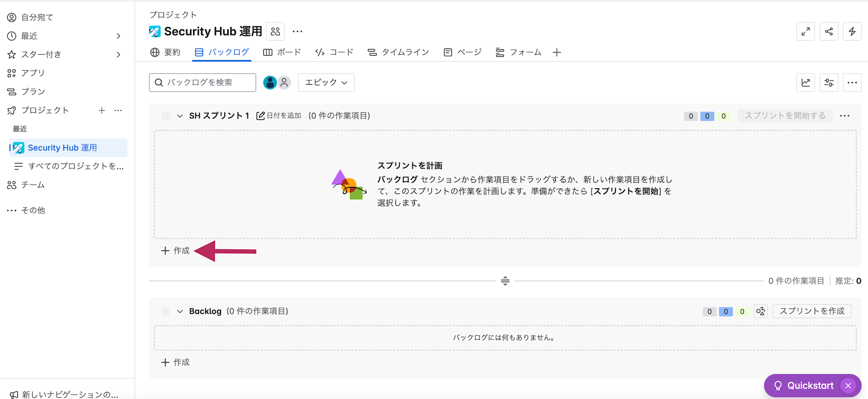Viewport: 868px width, 399px height.
Task: Close the Quickstart panel with X
Action: pos(848,386)
